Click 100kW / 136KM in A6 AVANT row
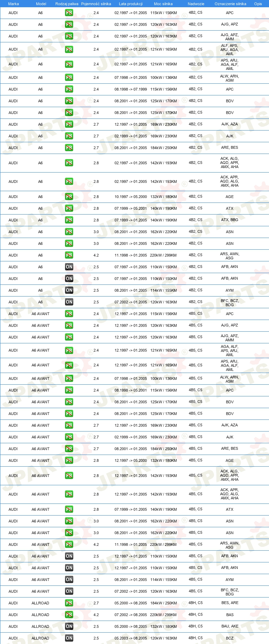The height and width of the screenshot is (644, 269). 163,378
